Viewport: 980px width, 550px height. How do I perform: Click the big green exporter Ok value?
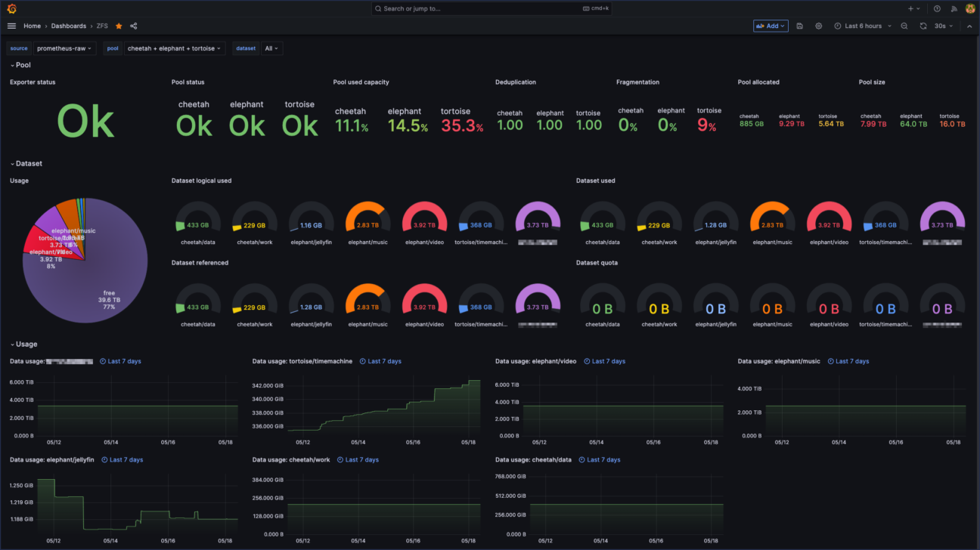(x=85, y=121)
